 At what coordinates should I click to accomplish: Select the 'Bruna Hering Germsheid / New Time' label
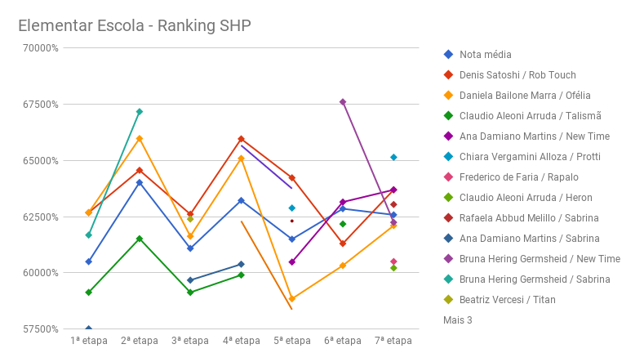pos(540,259)
